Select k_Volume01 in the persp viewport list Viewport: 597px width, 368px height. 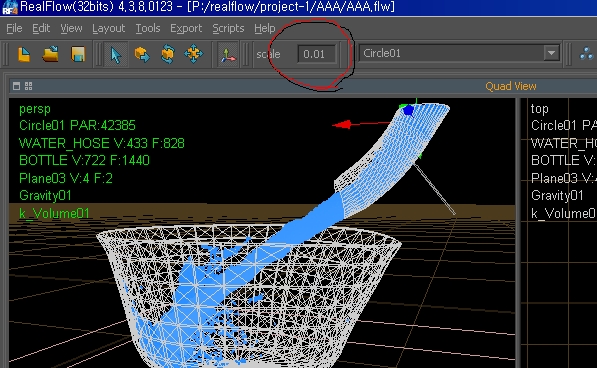pos(54,213)
